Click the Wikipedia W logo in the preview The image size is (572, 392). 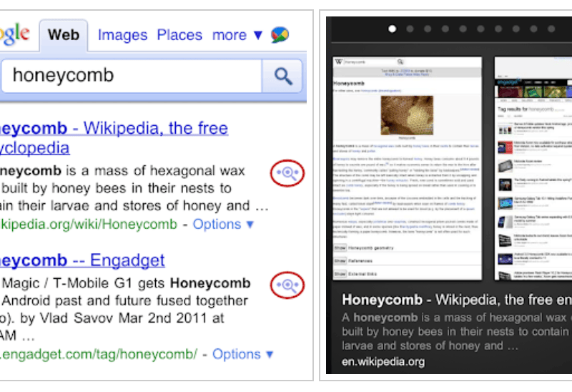coord(338,63)
